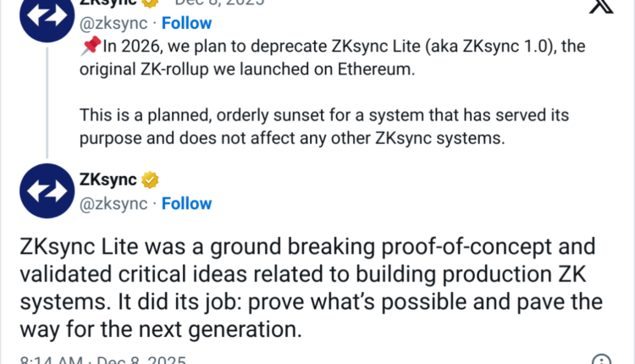Viewport: 635px width, 364px height.
Task: Open the tweet info icon at bottom right
Action: pyautogui.click(x=600, y=360)
